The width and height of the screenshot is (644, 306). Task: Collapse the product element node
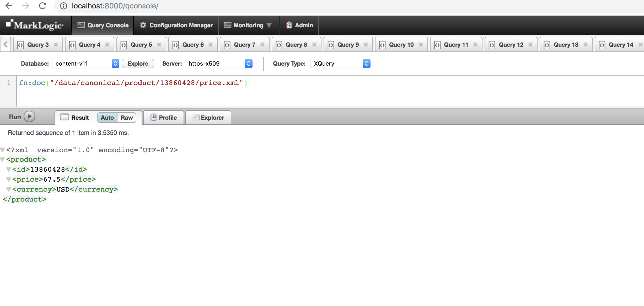point(3,160)
